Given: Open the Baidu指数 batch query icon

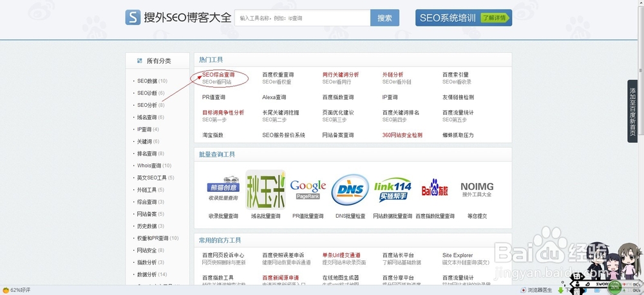Looking at the screenshot, I should coord(435,189).
